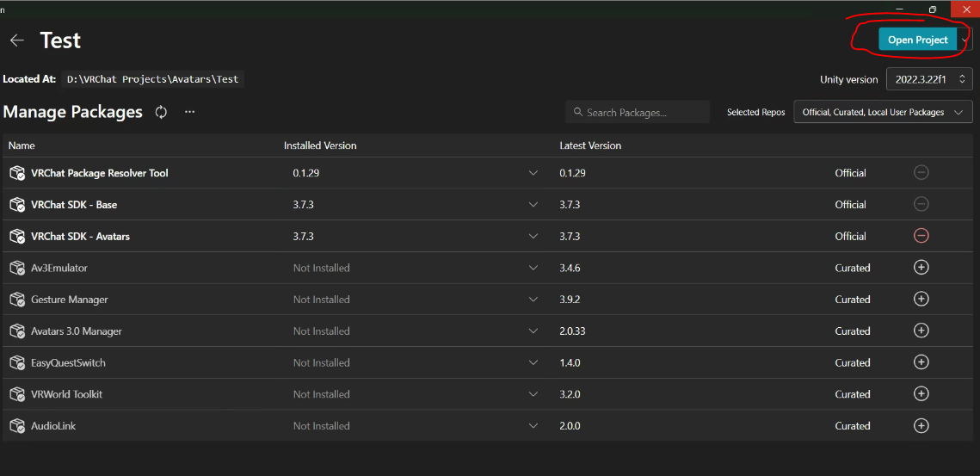The height and width of the screenshot is (476, 980).
Task: Add the VRWorld Toolkit package
Action: 921,393
